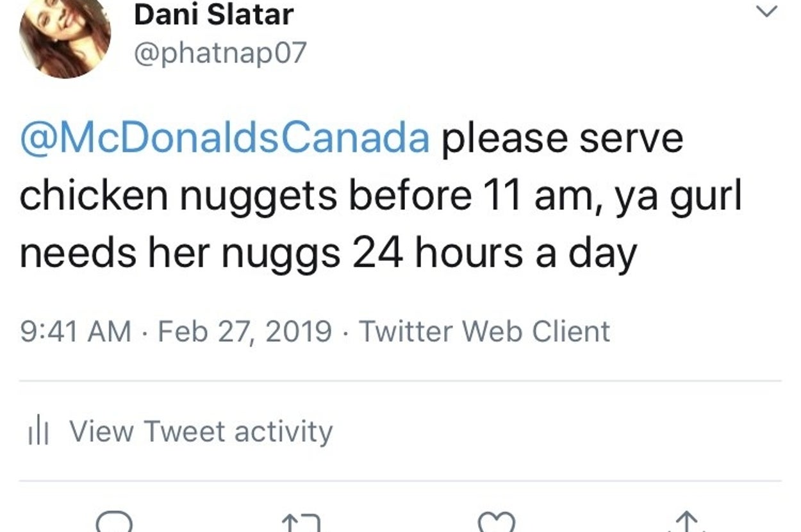
Task: Tap the share upload arrow icon
Action: coord(686,522)
